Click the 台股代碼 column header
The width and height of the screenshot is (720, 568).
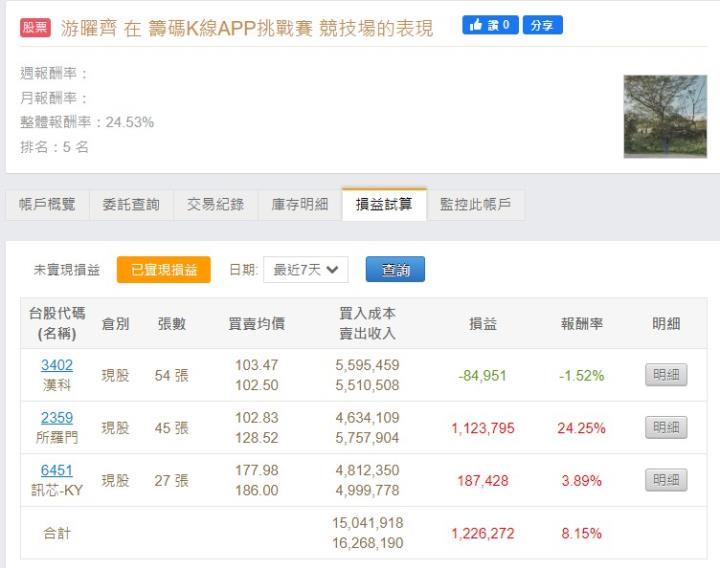tap(57, 323)
